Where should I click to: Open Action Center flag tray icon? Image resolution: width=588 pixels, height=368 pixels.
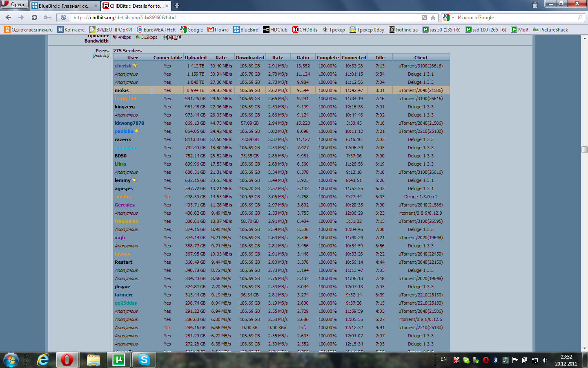[x=515, y=360]
